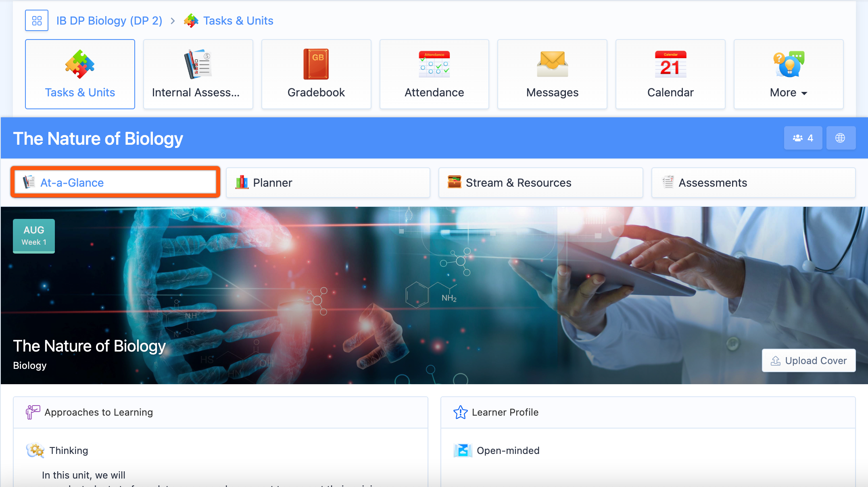This screenshot has height=487, width=868.
Task: Click the Upload Cover button
Action: (x=808, y=360)
